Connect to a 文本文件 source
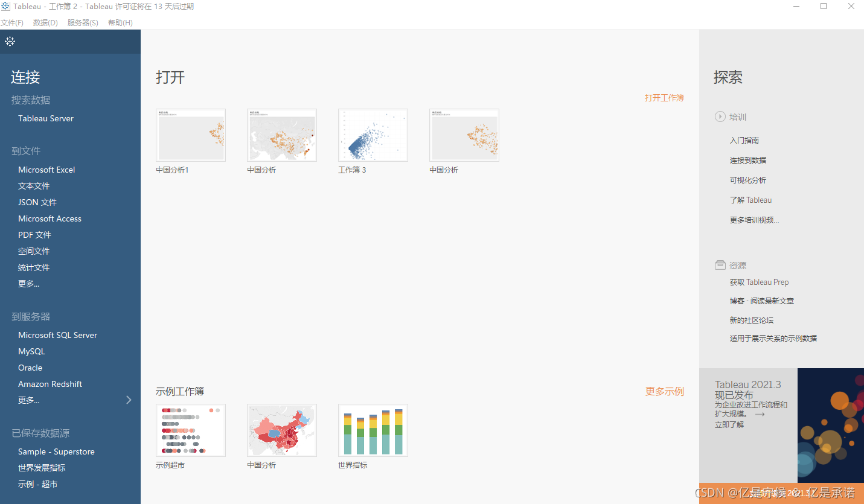The height and width of the screenshot is (504, 864). pos(34,186)
